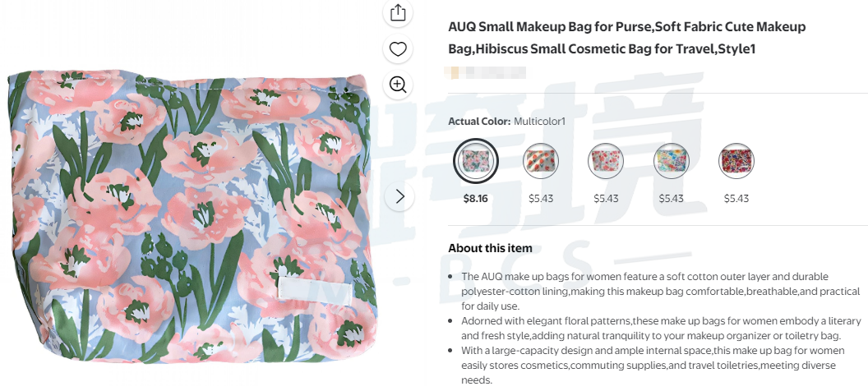Click the share icon above the heart
This screenshot has height=391, width=868.
pyautogui.click(x=398, y=12)
